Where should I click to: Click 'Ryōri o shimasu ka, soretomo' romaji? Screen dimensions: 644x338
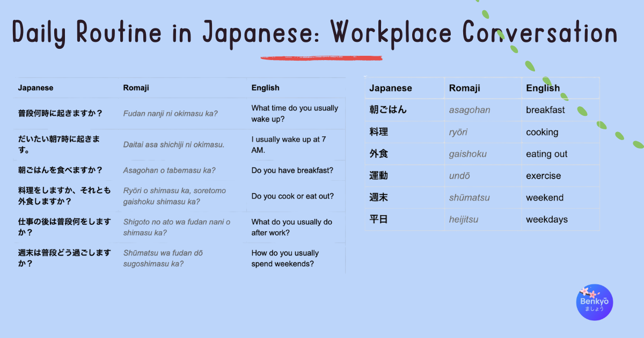point(174,190)
